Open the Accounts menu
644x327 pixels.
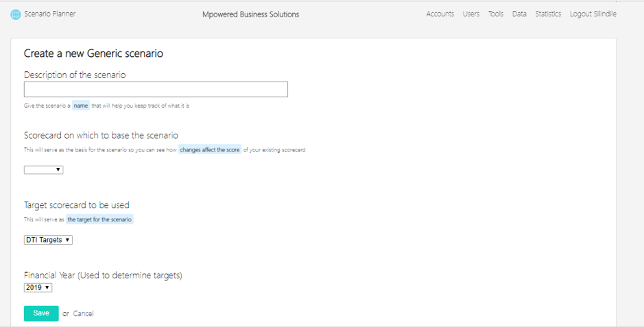point(440,14)
